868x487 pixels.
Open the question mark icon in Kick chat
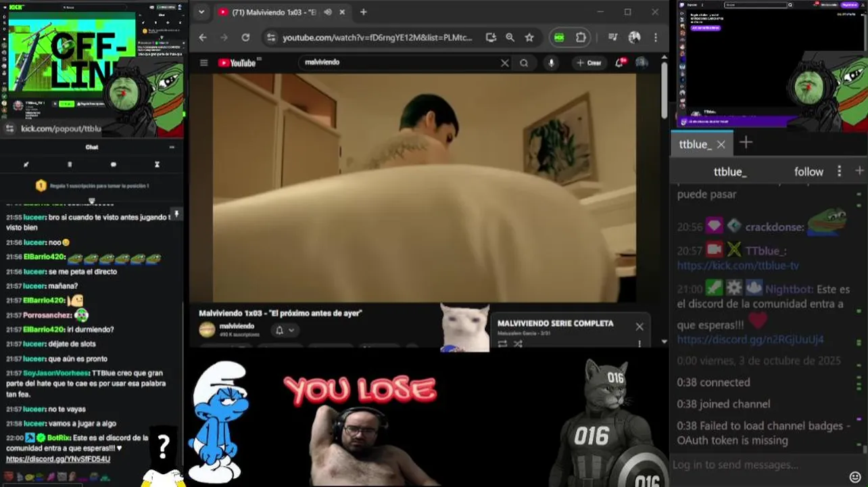(x=163, y=446)
